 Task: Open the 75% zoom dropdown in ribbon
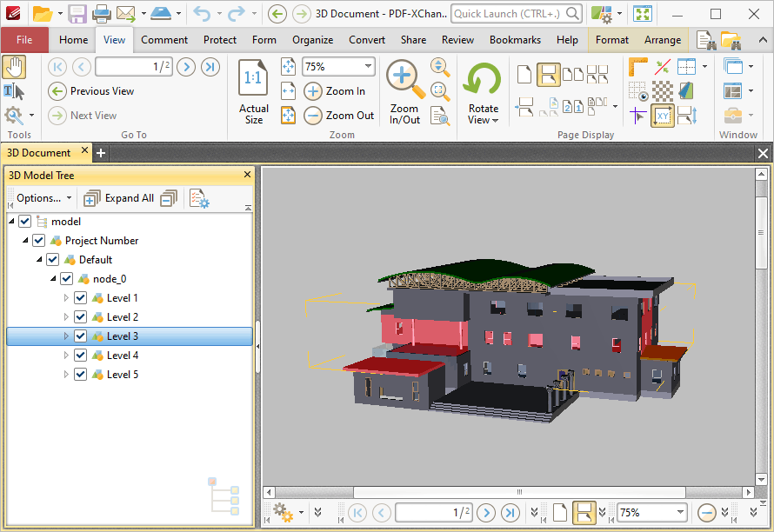click(368, 67)
